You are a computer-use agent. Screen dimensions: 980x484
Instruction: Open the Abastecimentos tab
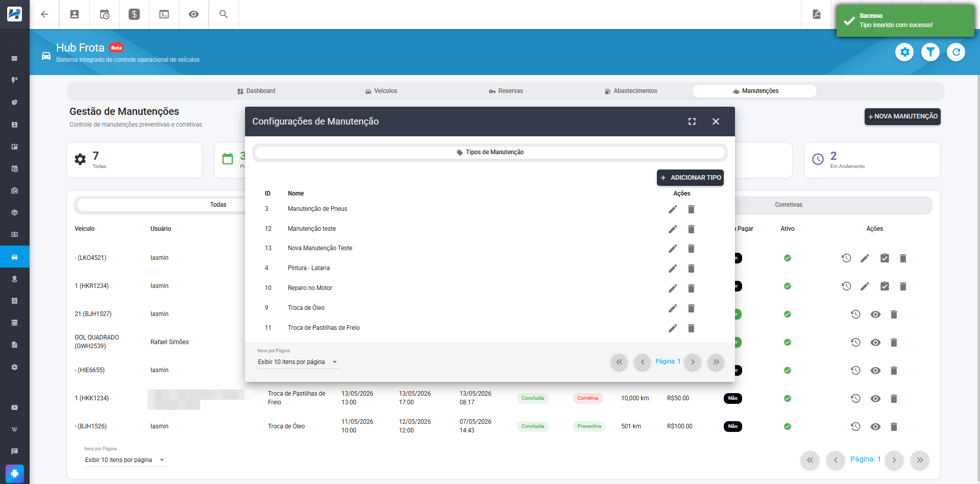[631, 91]
